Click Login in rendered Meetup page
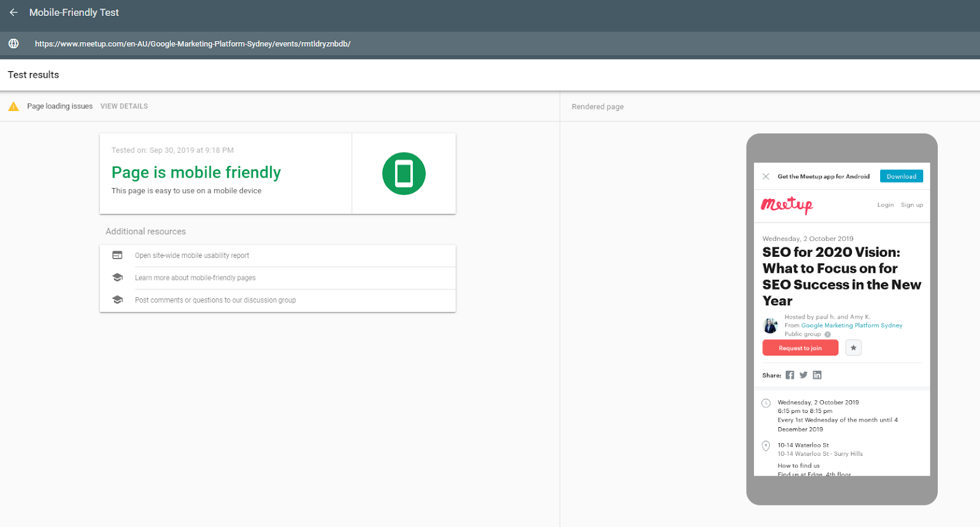Screen dimensions: 980x527 pos(885,205)
